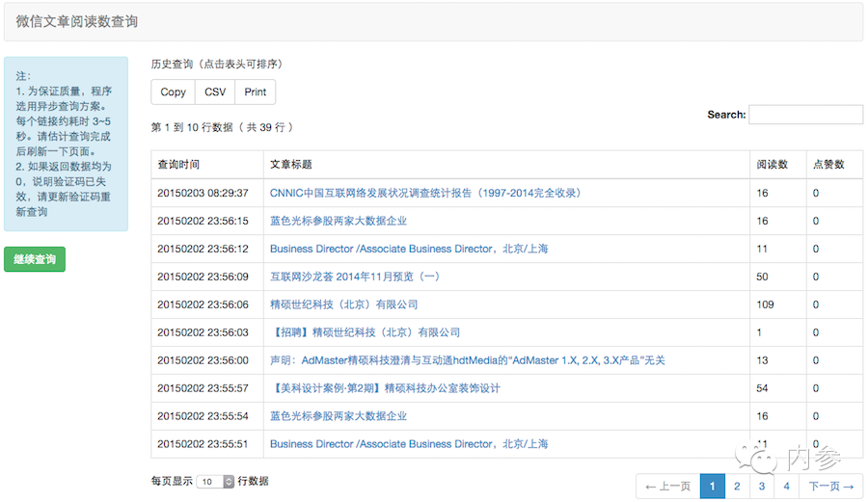Open 【招聘】精硕世纪科技 article link

point(366,332)
